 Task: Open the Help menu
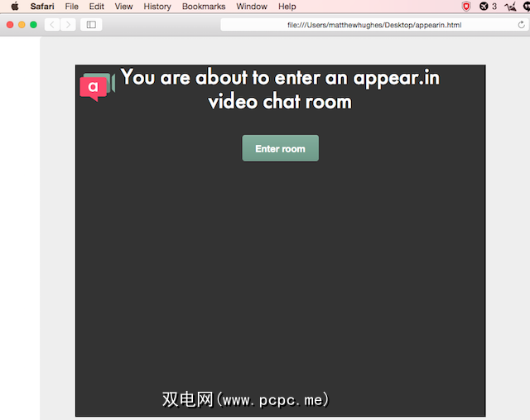tap(287, 7)
